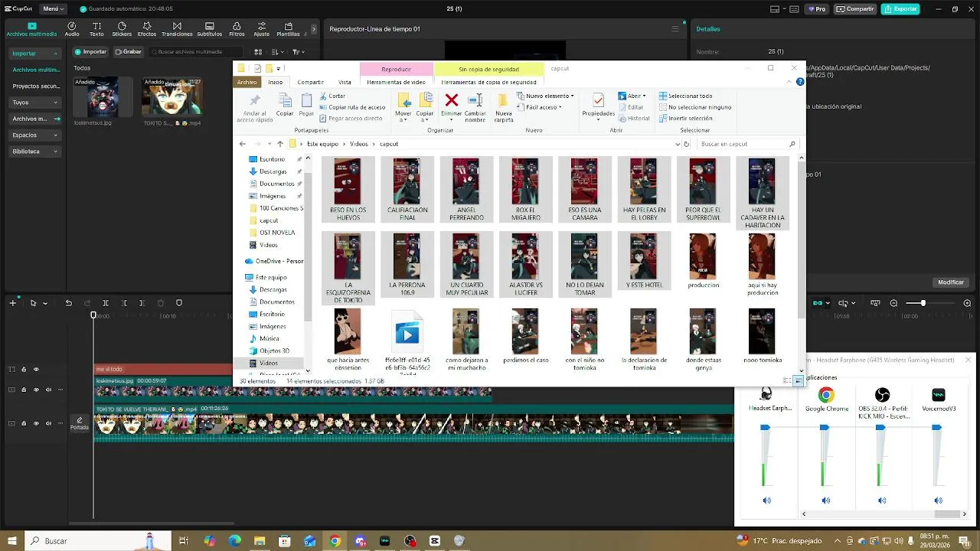
Task: Open the Transiciones panel in CapCut
Action: click(177, 29)
